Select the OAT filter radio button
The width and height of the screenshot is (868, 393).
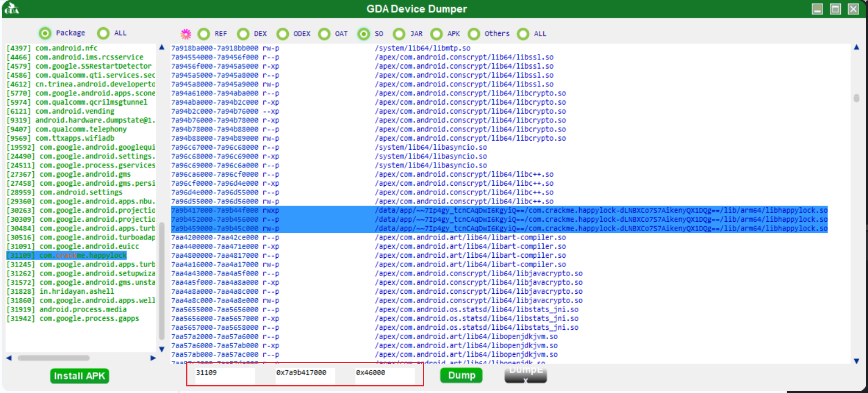pyautogui.click(x=324, y=34)
